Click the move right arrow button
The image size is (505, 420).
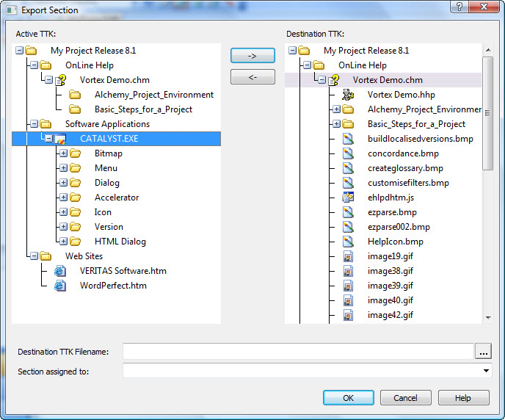252,56
